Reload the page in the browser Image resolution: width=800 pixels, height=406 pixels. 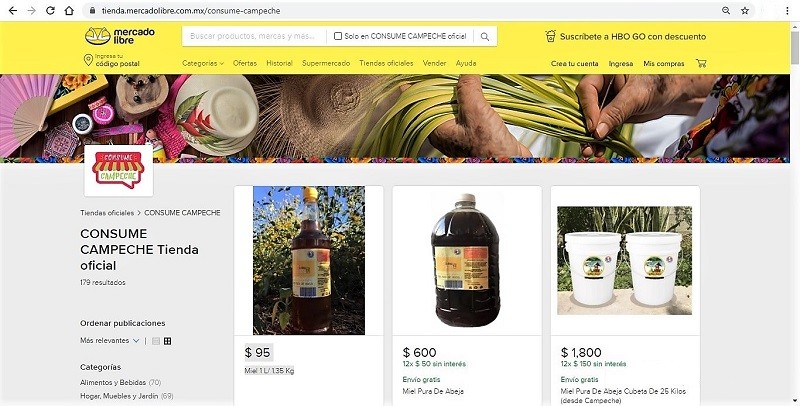point(68,10)
